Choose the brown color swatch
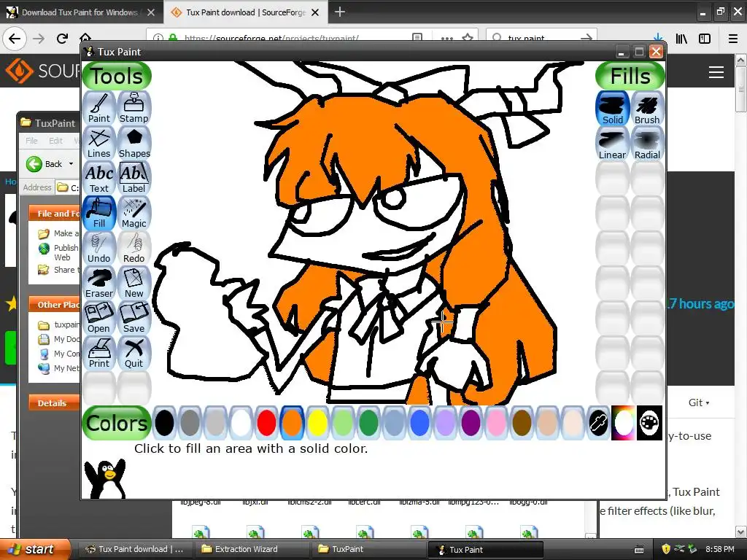 [522, 422]
